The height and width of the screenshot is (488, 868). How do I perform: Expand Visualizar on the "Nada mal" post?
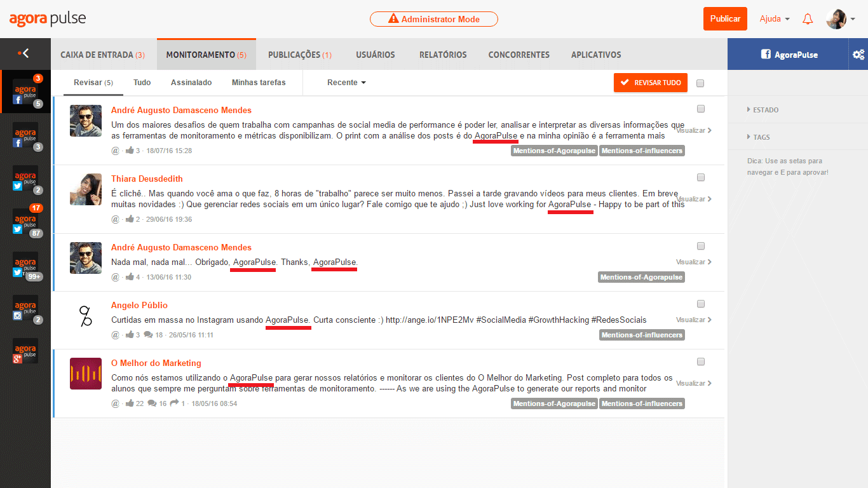[693, 262]
